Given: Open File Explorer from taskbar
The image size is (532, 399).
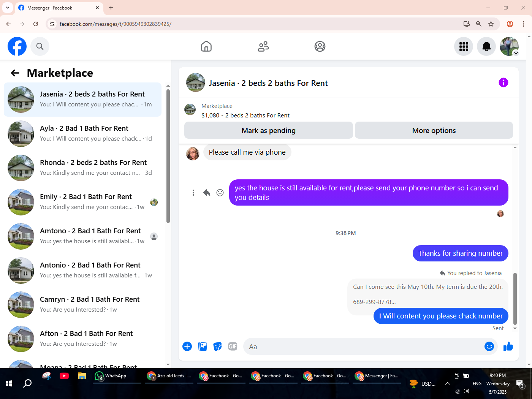Looking at the screenshot, I should pyautogui.click(x=82, y=376).
